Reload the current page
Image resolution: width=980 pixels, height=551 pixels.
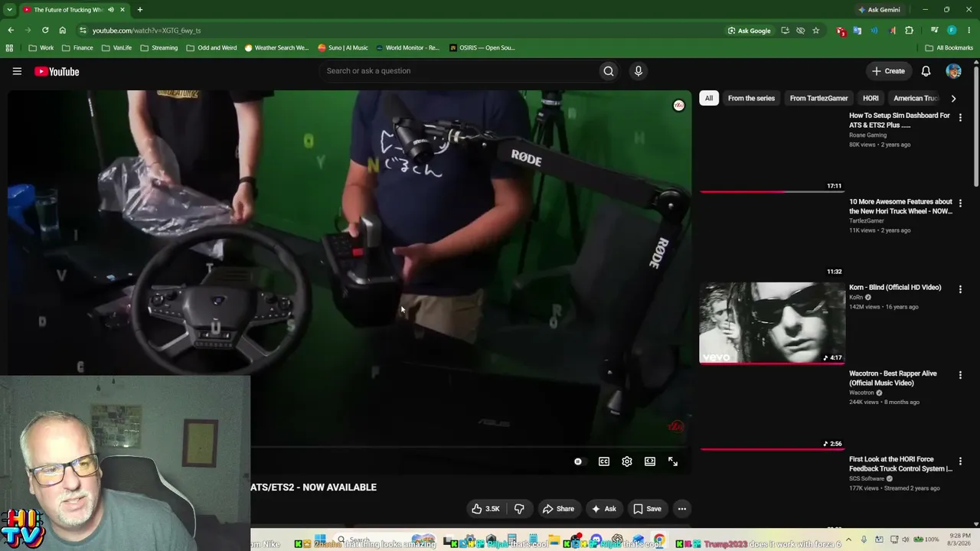pyautogui.click(x=45, y=31)
